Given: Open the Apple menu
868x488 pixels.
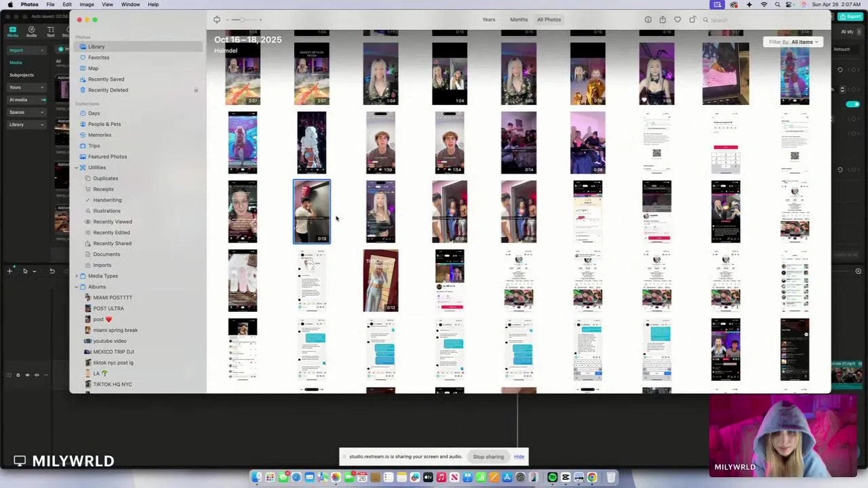Looking at the screenshot, I should point(10,5).
